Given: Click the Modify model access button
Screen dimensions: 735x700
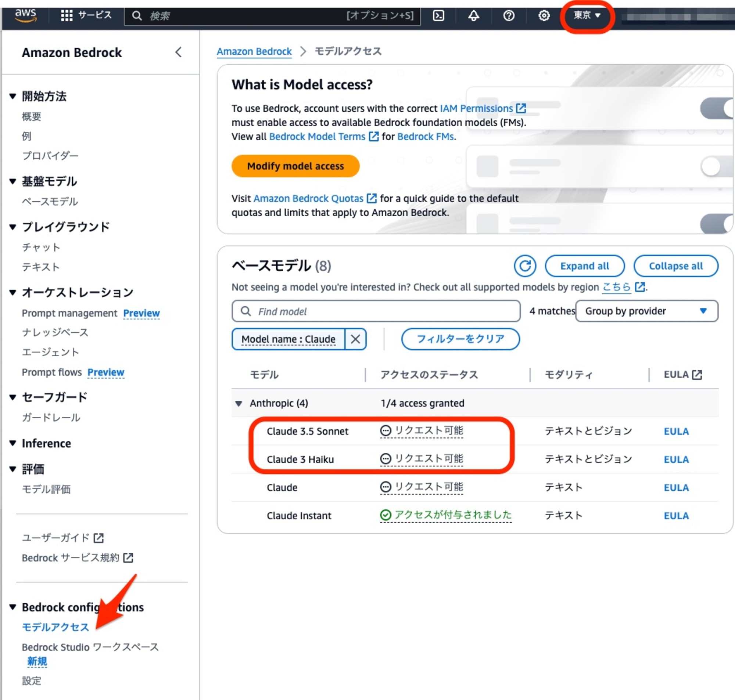Looking at the screenshot, I should point(295,166).
